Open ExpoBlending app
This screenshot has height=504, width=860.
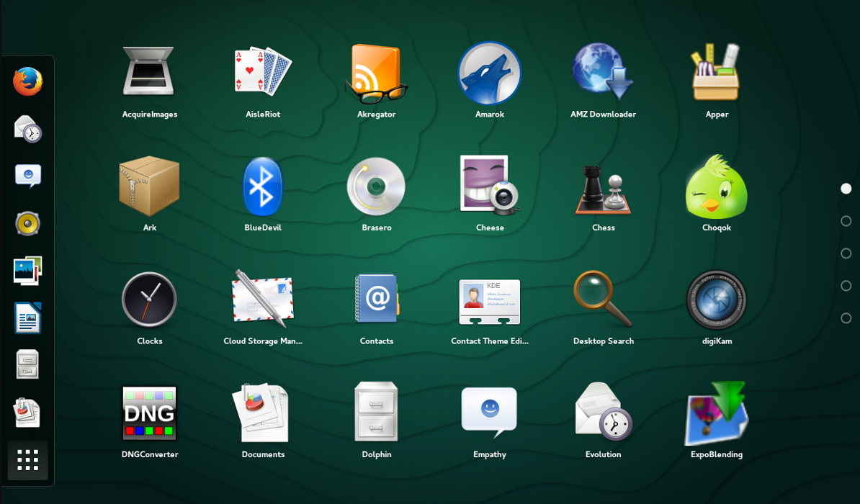click(x=716, y=413)
